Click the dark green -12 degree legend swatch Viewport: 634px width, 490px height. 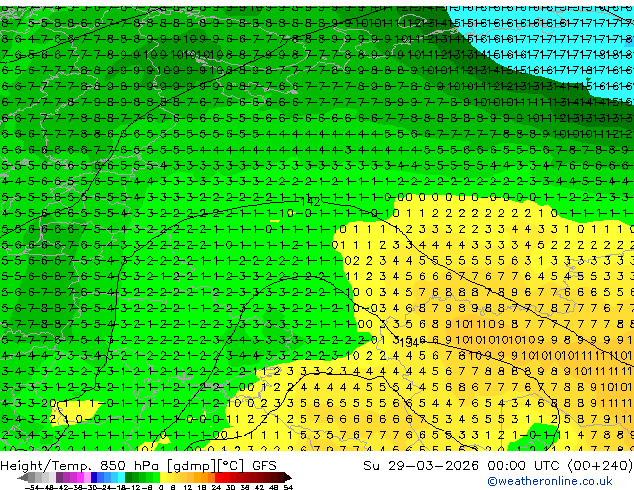(129, 478)
